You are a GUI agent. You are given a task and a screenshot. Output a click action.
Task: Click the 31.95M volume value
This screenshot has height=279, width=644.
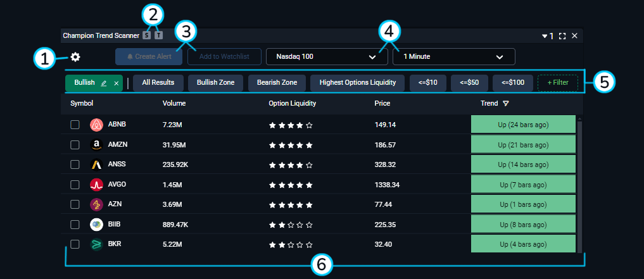[174, 145]
